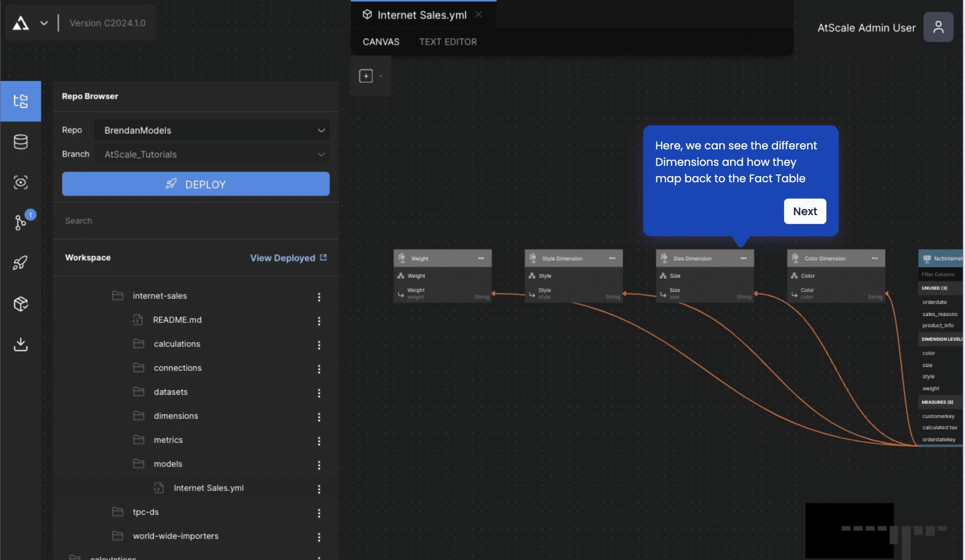
Task: Open the Weight dimension node menu
Action: point(481,258)
